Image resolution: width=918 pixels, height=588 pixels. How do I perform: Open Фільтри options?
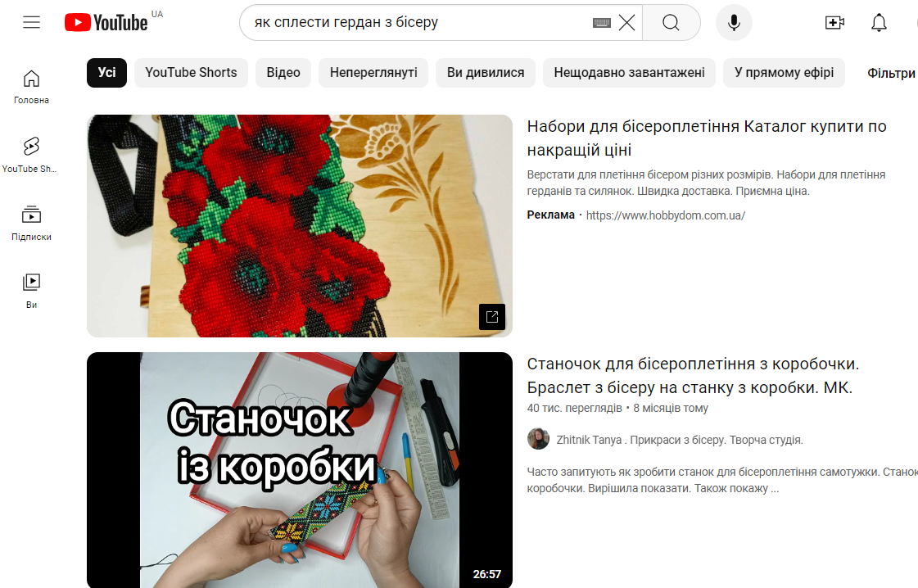pos(893,73)
